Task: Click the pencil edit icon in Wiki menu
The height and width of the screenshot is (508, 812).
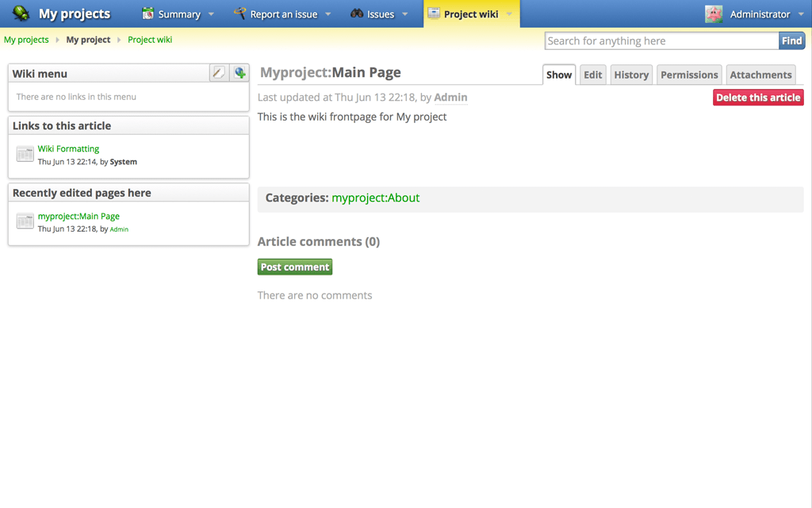Action: [x=218, y=73]
